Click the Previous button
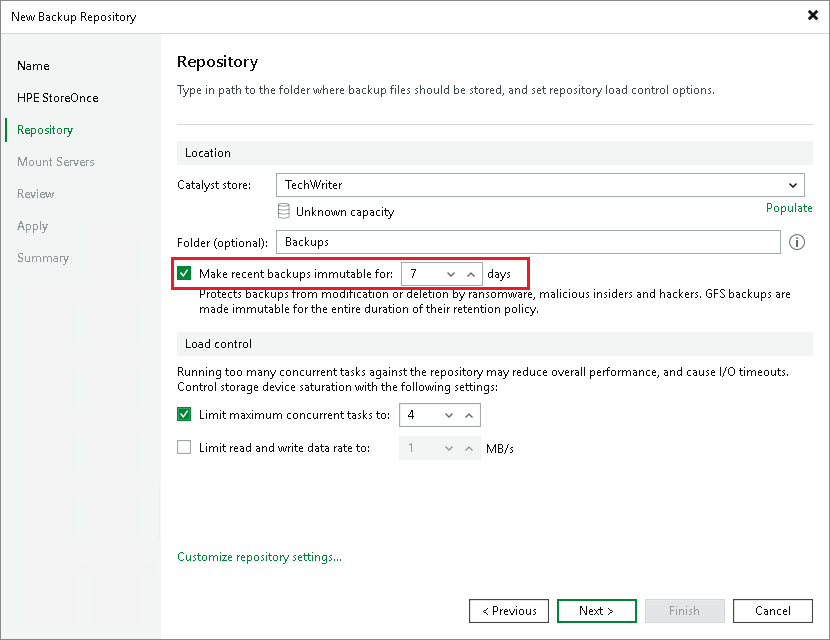The width and height of the screenshot is (830, 640). click(x=509, y=611)
